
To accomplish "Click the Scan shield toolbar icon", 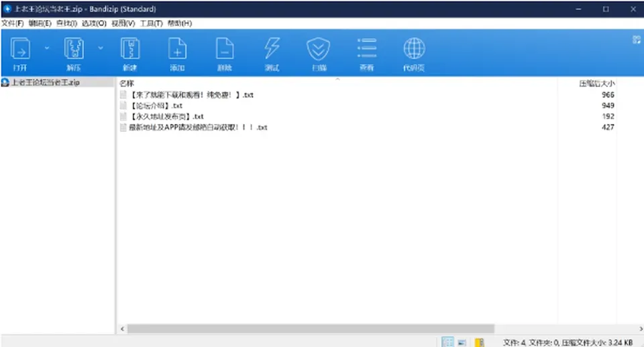I will point(319,49).
